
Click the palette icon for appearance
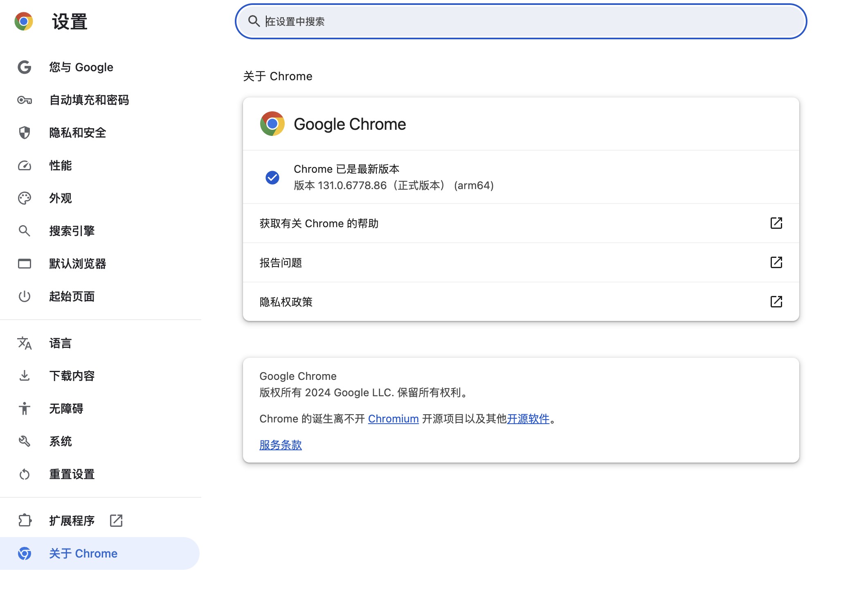(x=25, y=198)
